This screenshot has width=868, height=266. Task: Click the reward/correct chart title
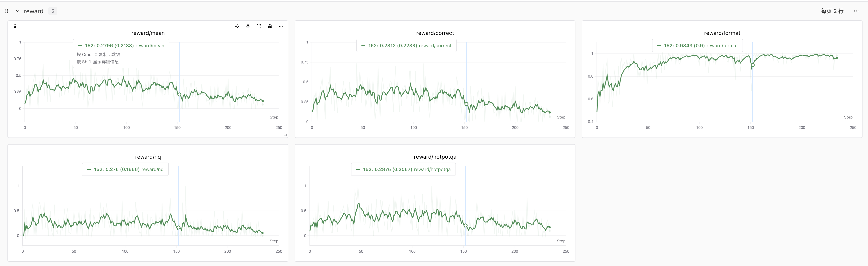[x=435, y=33]
